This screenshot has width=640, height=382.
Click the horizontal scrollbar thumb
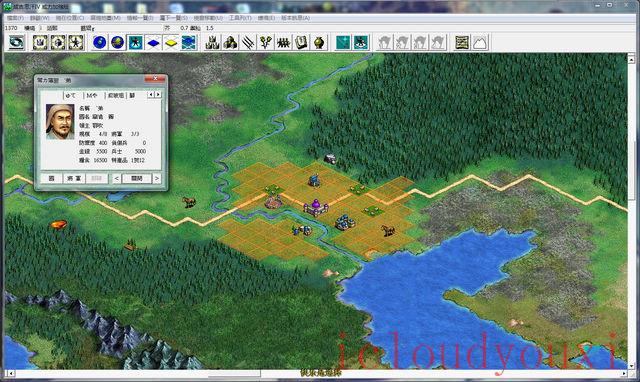pos(234,373)
